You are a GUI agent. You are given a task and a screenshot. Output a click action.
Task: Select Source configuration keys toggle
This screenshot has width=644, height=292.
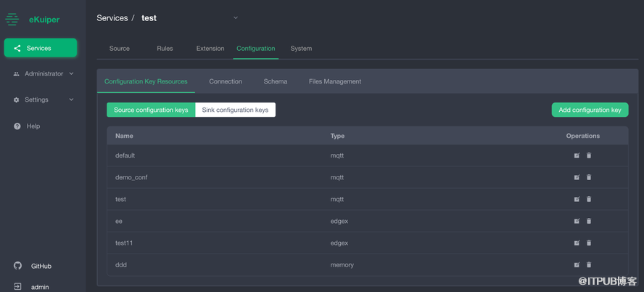151,110
